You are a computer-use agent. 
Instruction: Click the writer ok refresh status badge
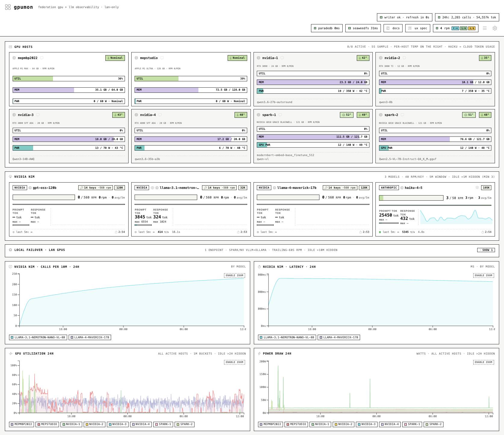pos(405,17)
